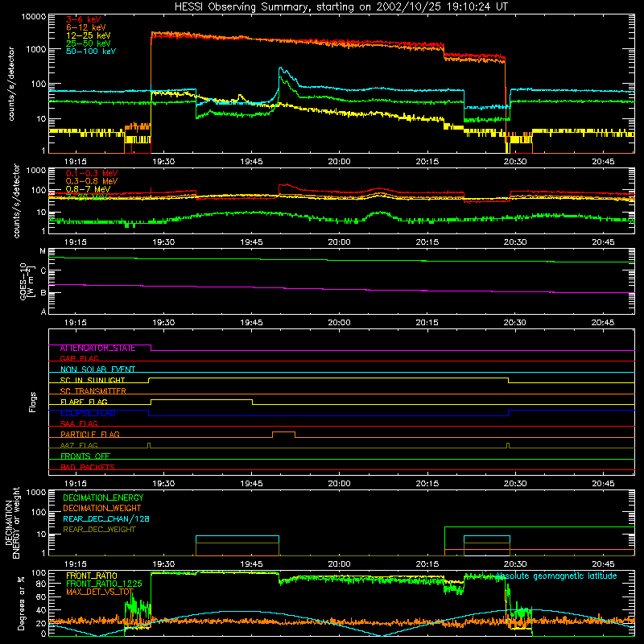Click the Flags panel axis label
Viewport: 644px width, 644px height.
[x=33, y=402]
